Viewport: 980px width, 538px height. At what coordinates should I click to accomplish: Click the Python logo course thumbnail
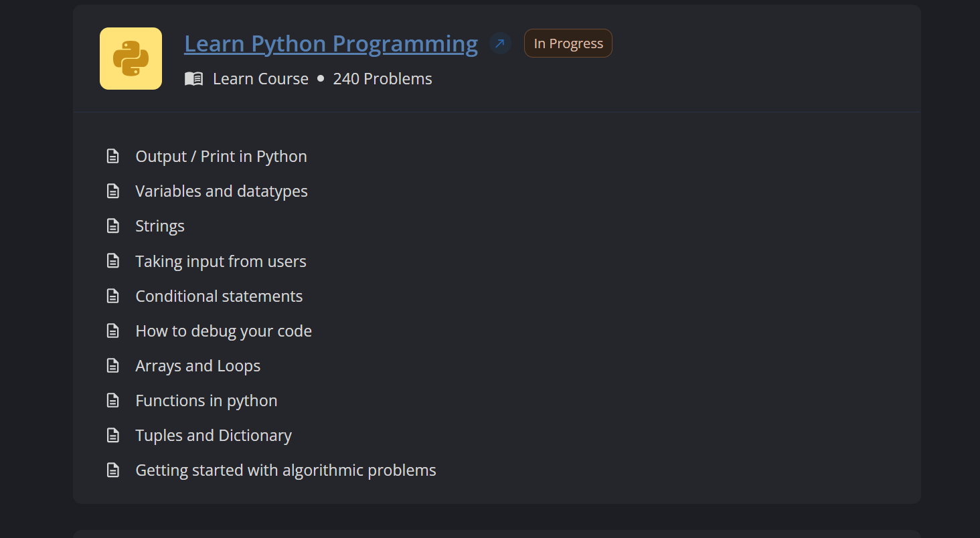[131, 58]
